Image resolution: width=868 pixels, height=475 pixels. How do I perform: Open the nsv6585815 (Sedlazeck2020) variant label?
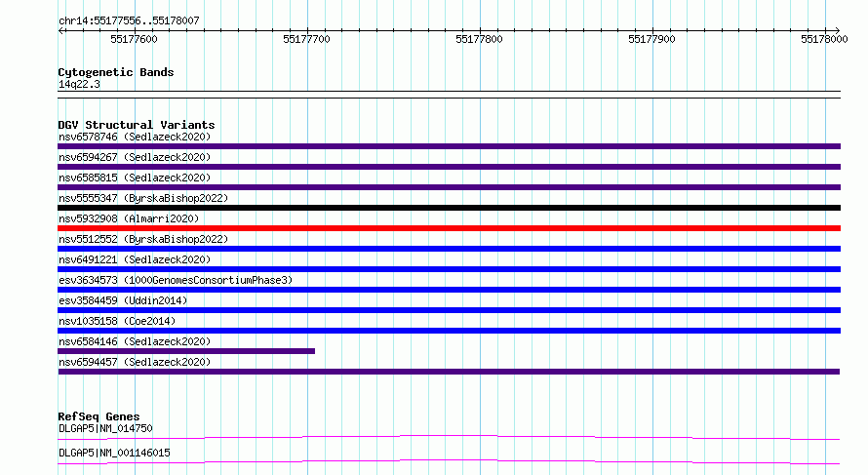click(135, 178)
